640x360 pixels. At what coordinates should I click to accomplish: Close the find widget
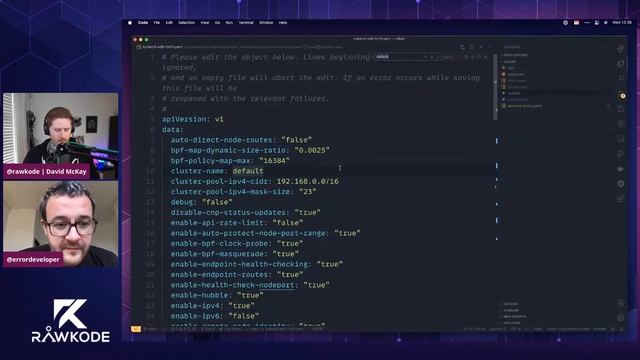(486, 57)
